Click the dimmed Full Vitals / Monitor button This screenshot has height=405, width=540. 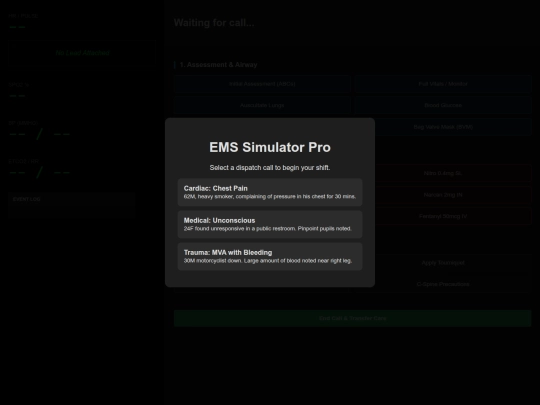(x=443, y=84)
